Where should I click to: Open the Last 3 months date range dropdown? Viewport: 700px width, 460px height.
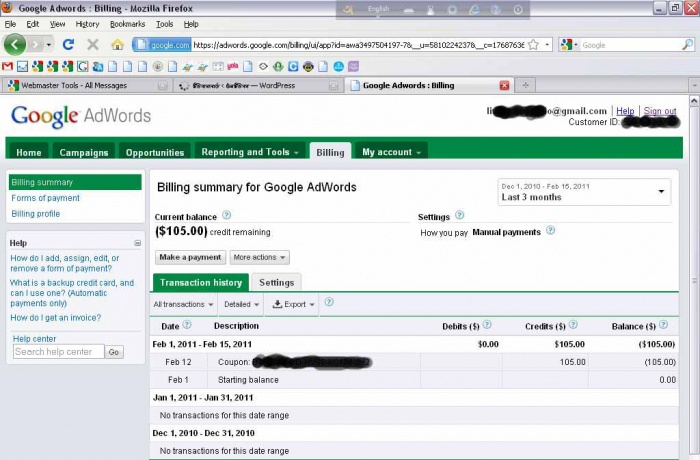(584, 192)
